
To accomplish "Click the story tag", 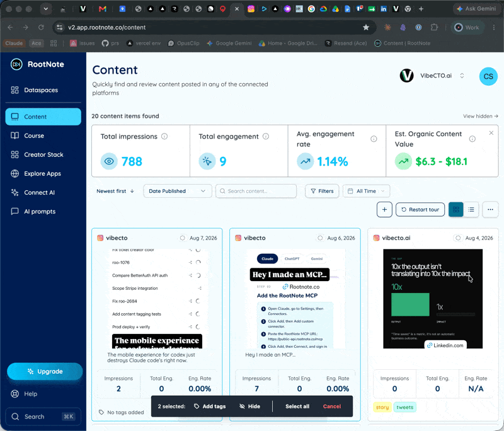I will (x=382, y=407).
